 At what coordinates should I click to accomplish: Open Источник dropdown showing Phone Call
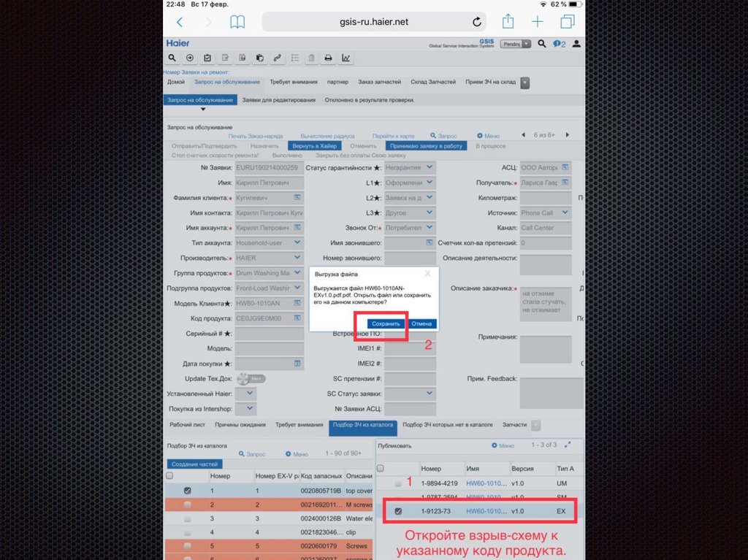point(565,212)
